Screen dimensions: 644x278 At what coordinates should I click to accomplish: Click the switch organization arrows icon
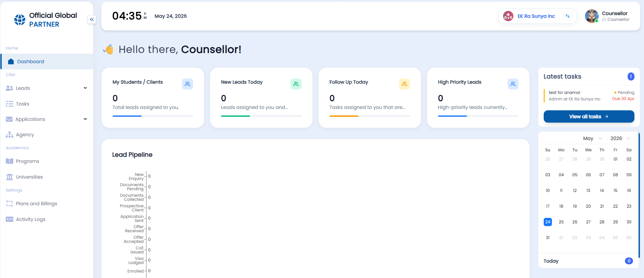pos(568,16)
